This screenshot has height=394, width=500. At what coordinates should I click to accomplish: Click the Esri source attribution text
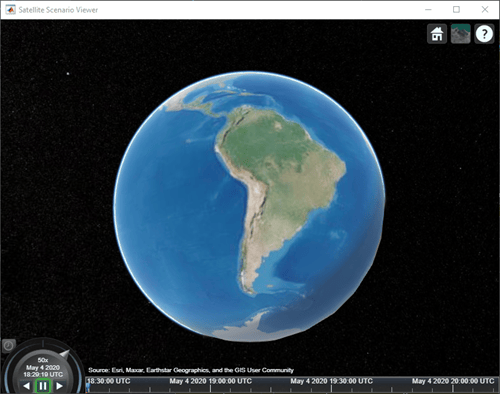click(191, 370)
